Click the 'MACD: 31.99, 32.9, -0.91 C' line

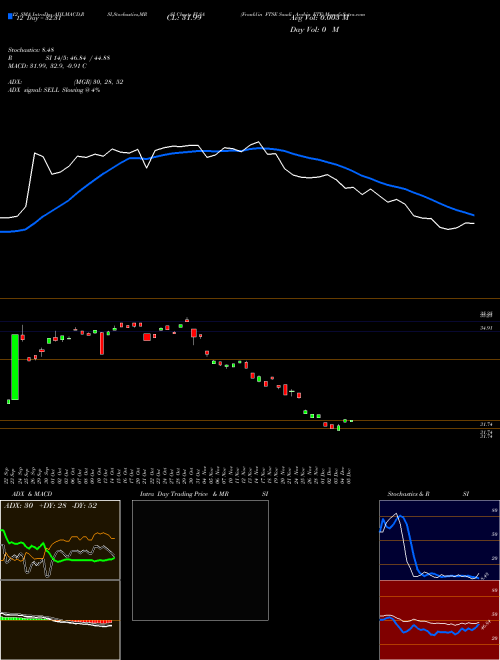(x=47, y=66)
